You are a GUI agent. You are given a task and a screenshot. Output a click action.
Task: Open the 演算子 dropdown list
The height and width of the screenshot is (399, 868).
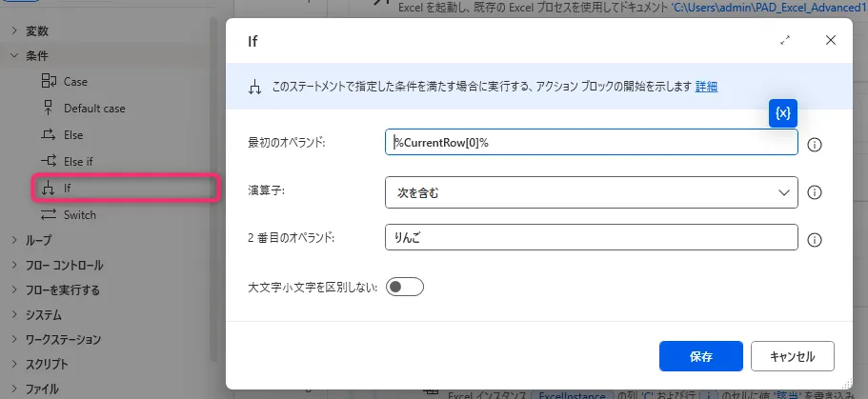[591, 191]
